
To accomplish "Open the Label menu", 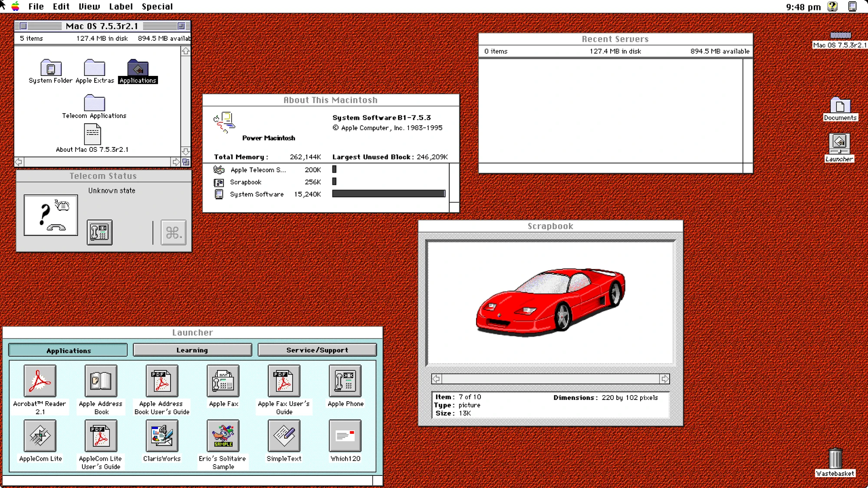I will point(121,6).
